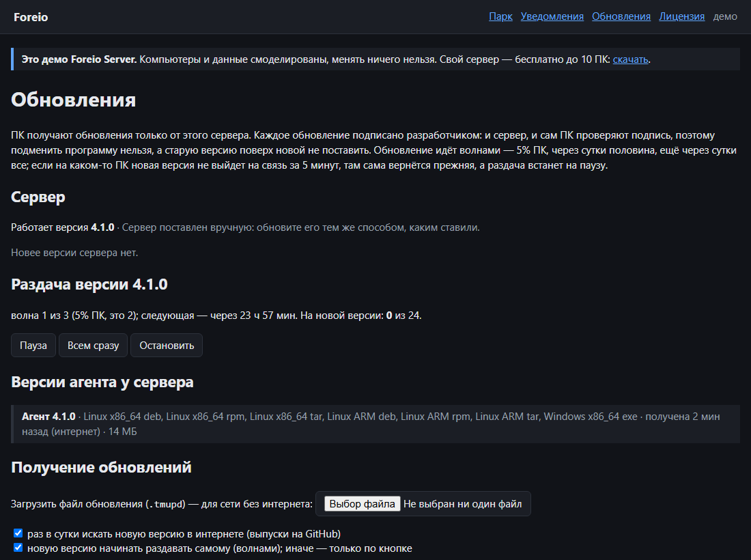Click Выбор файла to upload update

(362, 504)
